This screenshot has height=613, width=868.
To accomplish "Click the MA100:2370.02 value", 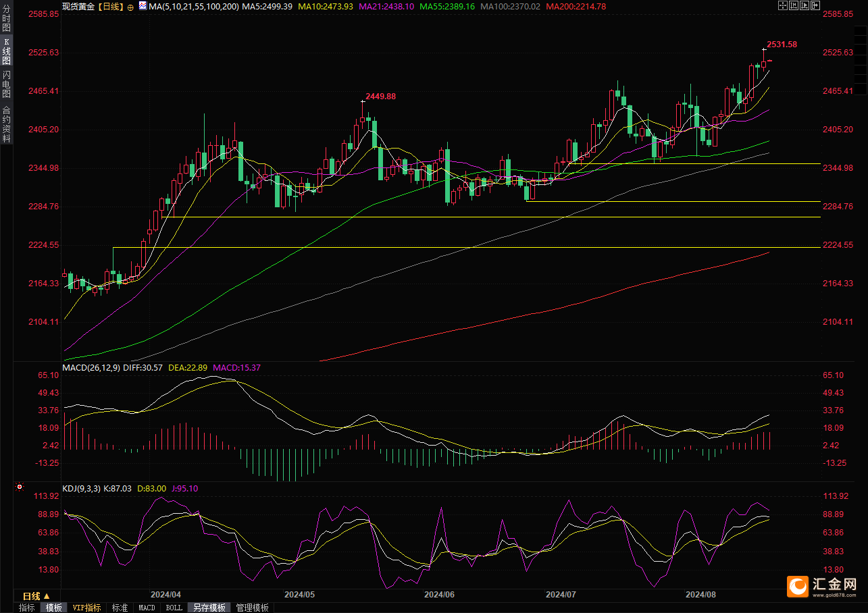I will click(511, 6).
